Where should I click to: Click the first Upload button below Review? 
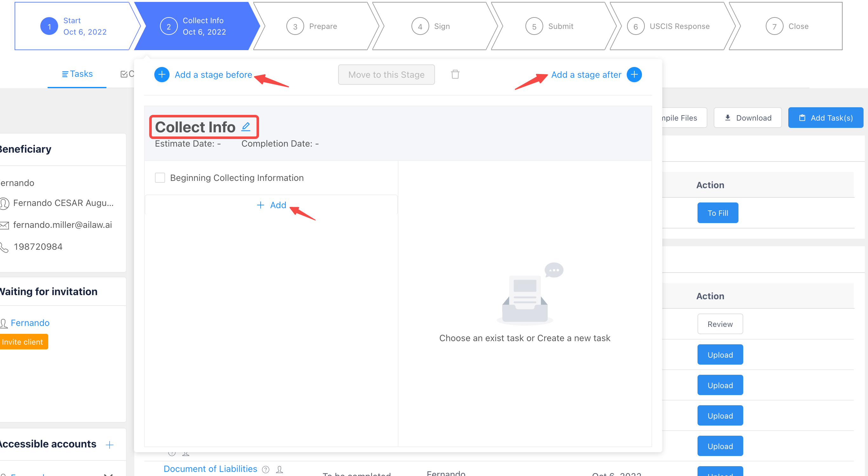(x=720, y=355)
